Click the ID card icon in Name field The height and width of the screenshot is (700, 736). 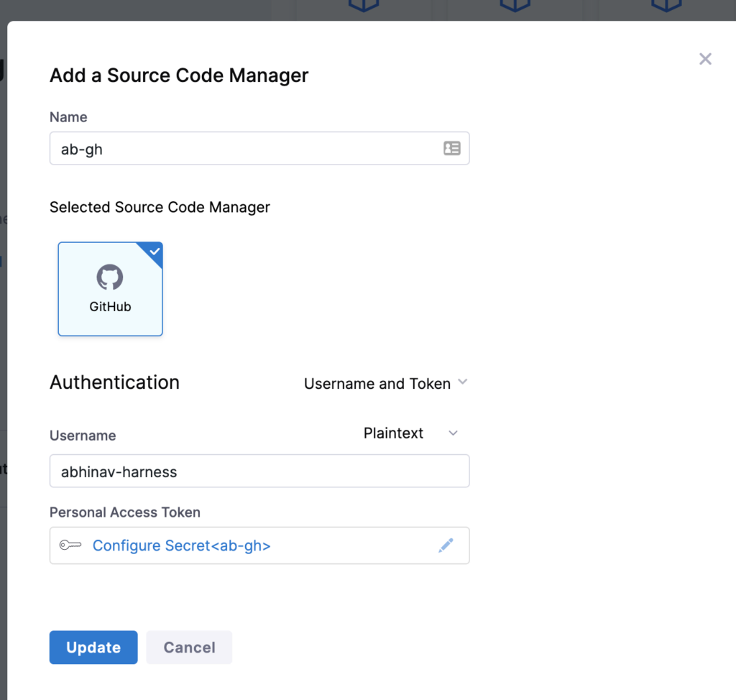point(451,148)
